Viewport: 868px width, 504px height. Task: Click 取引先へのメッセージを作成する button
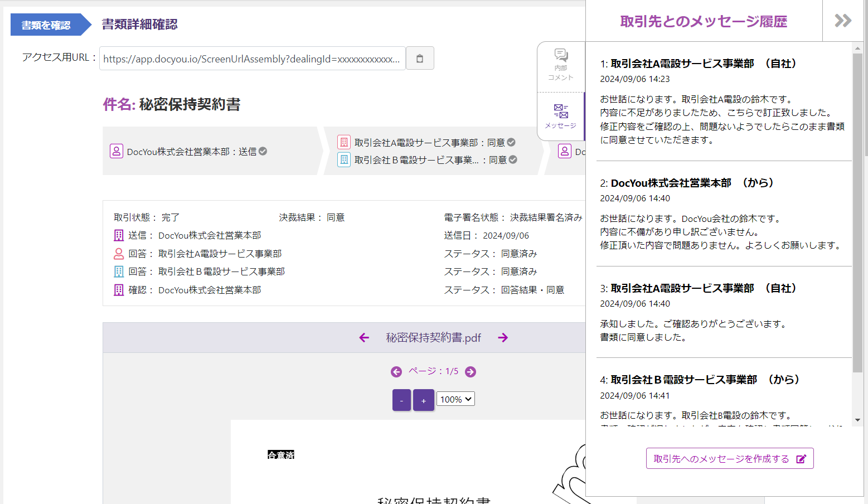point(729,458)
